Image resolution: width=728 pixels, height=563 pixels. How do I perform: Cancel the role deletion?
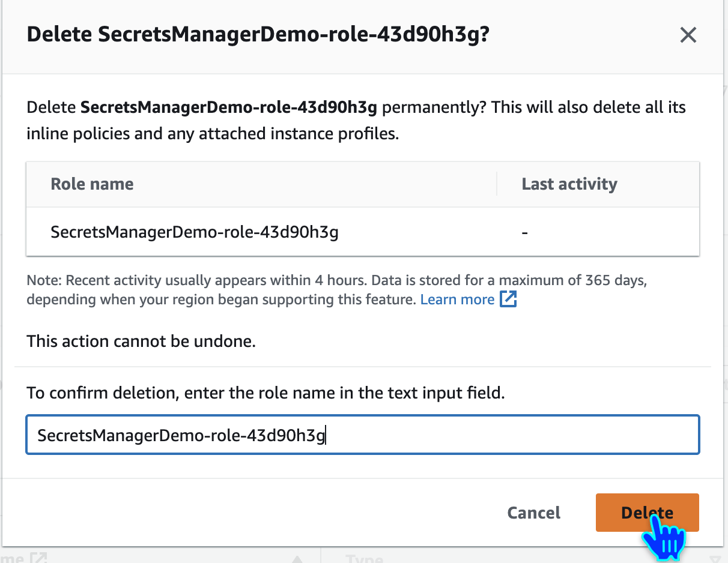pos(533,513)
